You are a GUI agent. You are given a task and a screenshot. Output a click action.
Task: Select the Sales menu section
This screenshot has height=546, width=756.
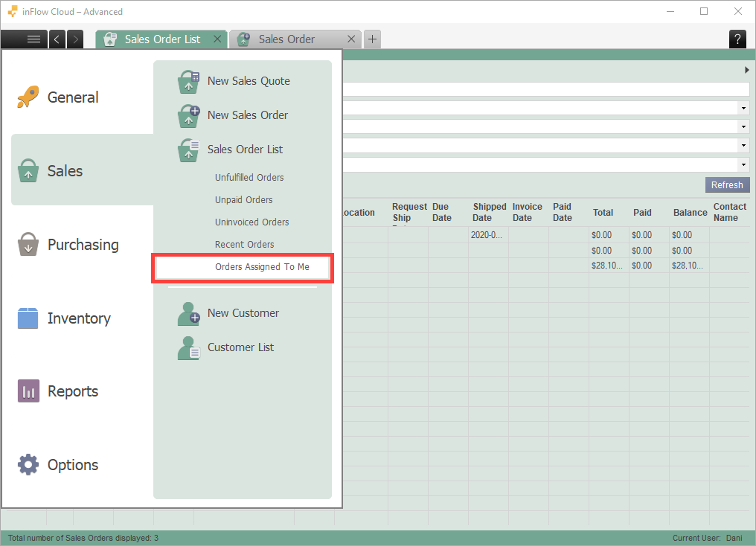pyautogui.click(x=83, y=170)
